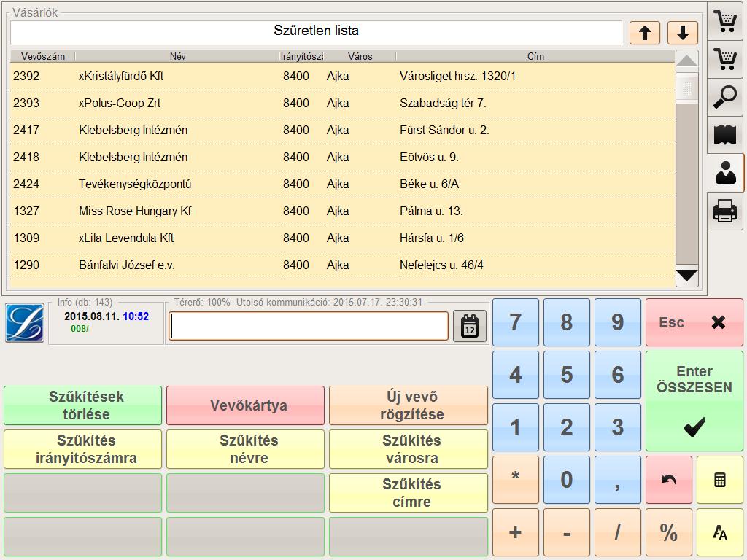Tap number 1 on keypad
Image resolution: width=747 pixels, height=560 pixels.
(516, 427)
